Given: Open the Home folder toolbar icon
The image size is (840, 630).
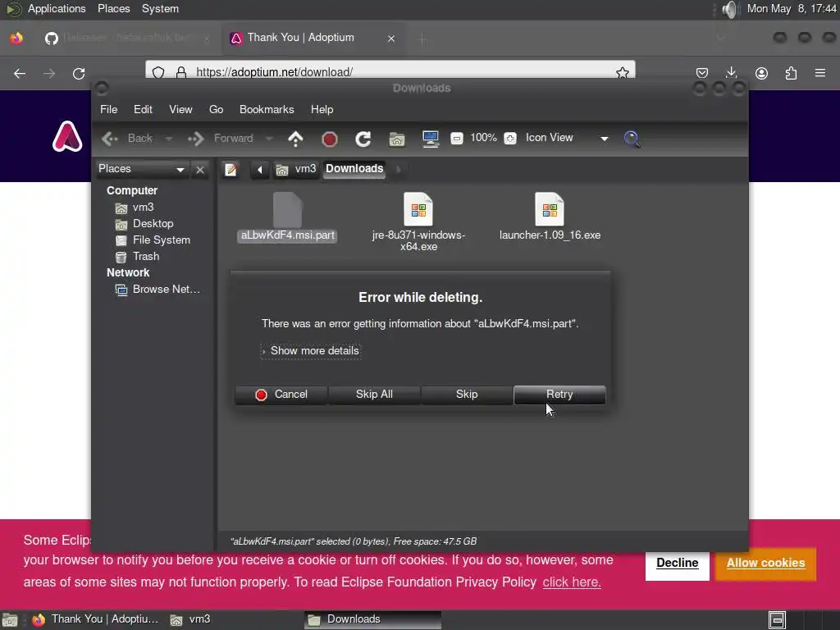Looking at the screenshot, I should coord(396,139).
